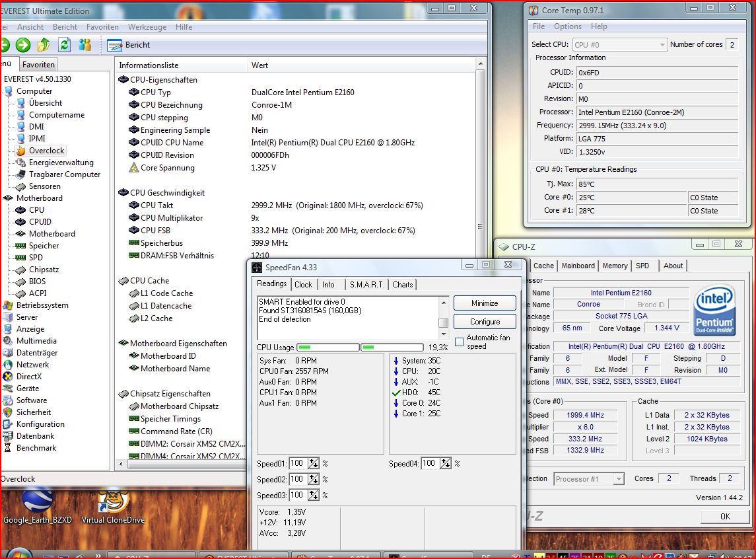Screen dimensions: 756x559
Task: Select the CPU Takt row
Action: (156, 205)
